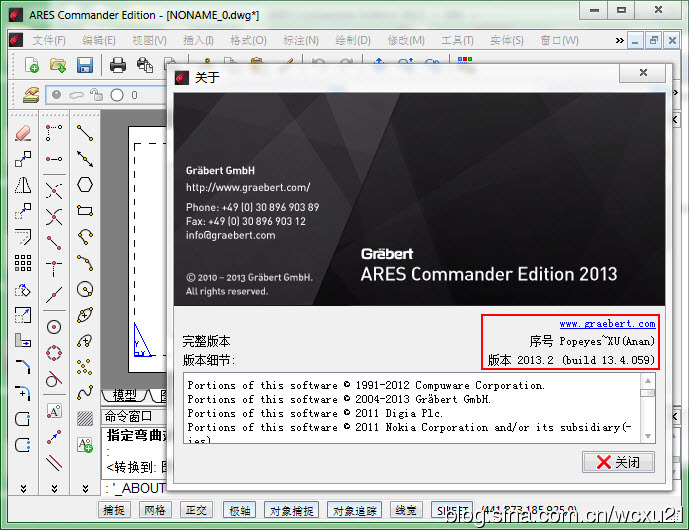
Task: Select the Hatch tool
Action: tap(85, 419)
